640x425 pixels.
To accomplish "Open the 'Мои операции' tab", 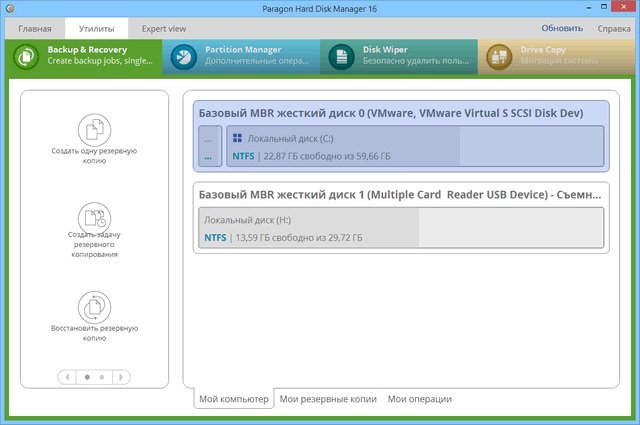I will 419,399.
